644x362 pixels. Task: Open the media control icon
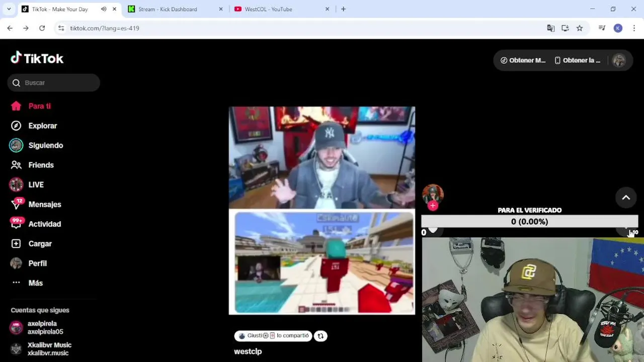point(602,28)
